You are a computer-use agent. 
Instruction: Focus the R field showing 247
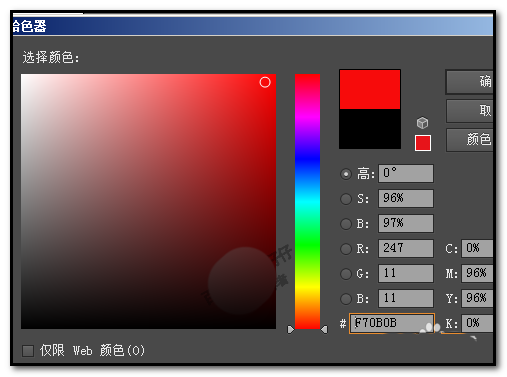tap(406, 248)
